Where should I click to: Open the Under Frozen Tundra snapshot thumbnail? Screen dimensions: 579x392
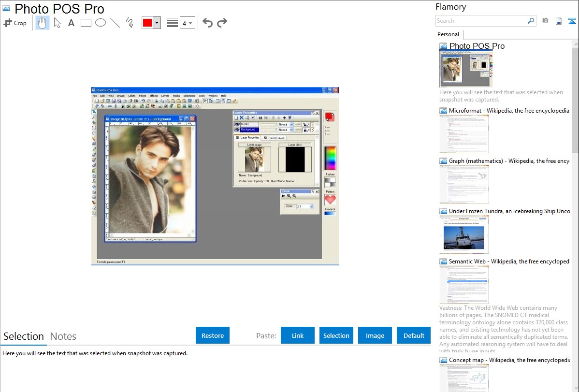pos(464,234)
